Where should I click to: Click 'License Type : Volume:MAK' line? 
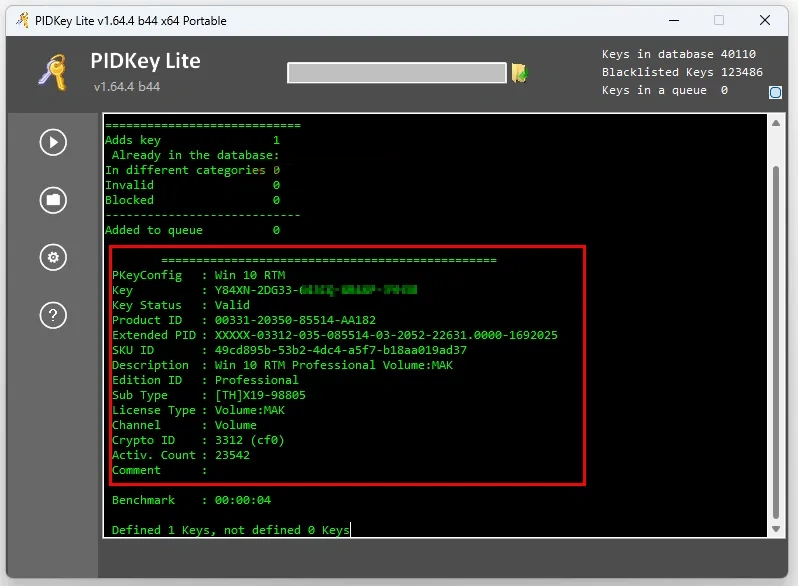(198, 410)
